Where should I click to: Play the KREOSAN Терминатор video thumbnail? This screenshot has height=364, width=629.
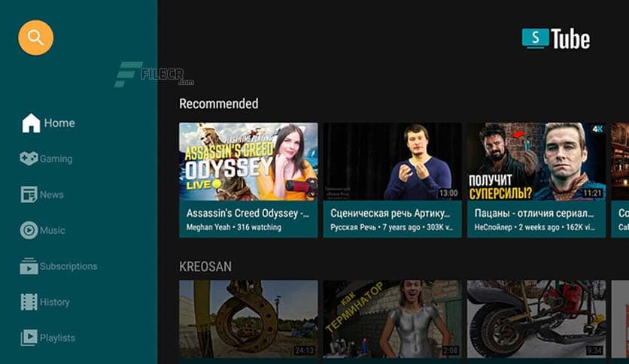coord(392,319)
